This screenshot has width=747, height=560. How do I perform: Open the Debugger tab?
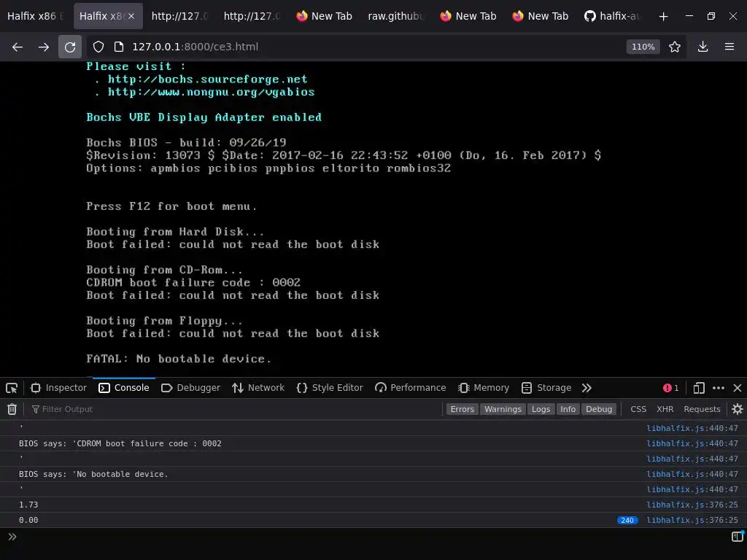coord(190,388)
